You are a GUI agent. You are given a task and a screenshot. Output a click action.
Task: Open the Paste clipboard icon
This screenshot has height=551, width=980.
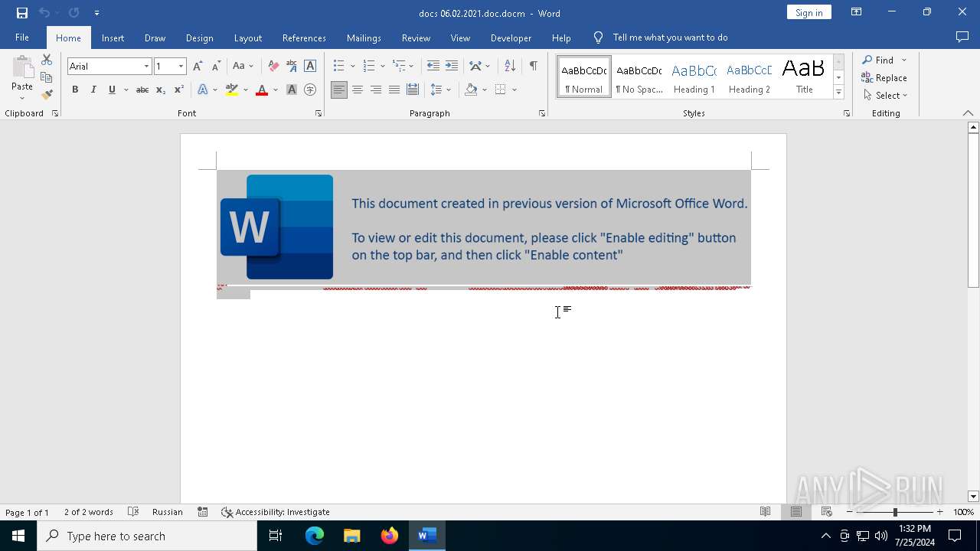tap(22, 69)
